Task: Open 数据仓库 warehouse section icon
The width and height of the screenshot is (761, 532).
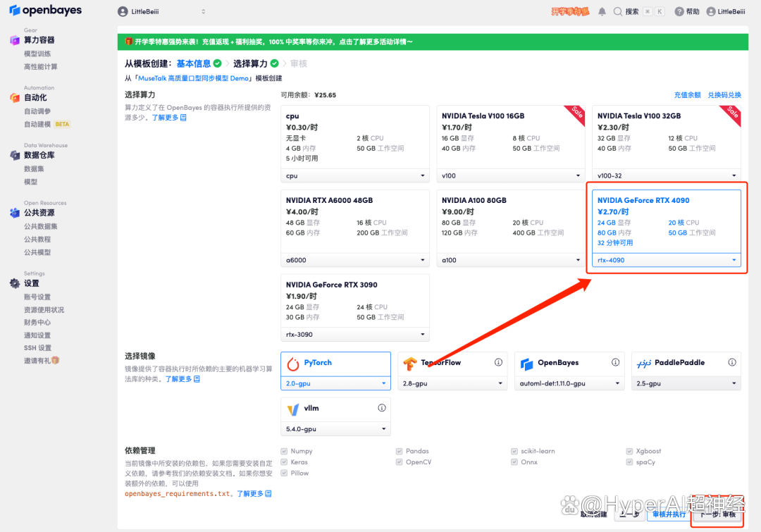Action: tap(15, 155)
